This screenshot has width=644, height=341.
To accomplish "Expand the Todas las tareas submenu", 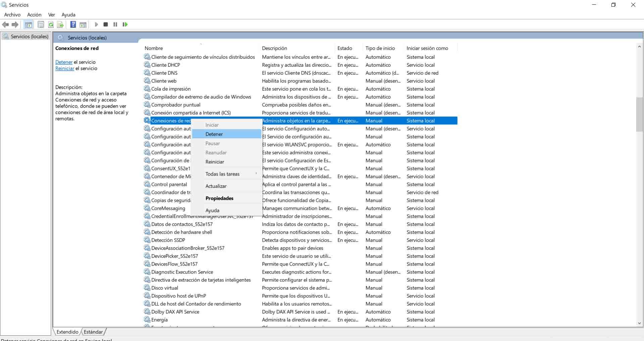I will pos(226,174).
